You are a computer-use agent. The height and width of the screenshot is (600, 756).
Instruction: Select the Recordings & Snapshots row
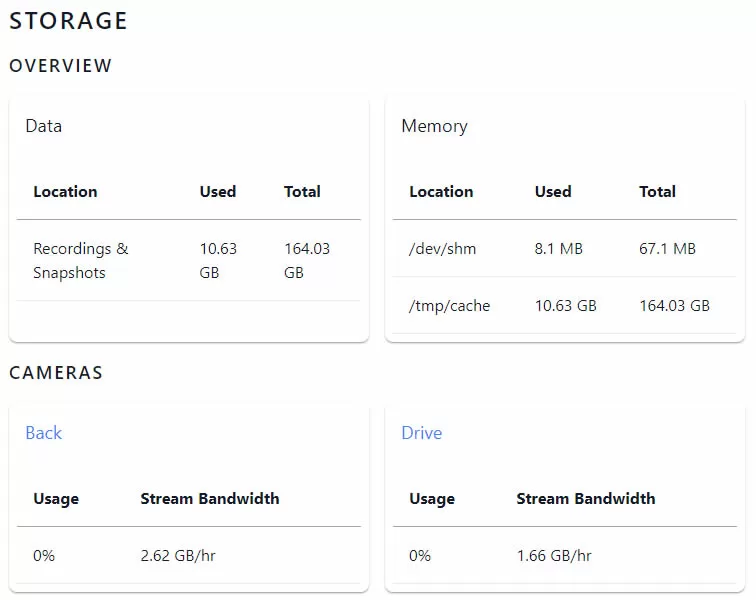point(189,260)
